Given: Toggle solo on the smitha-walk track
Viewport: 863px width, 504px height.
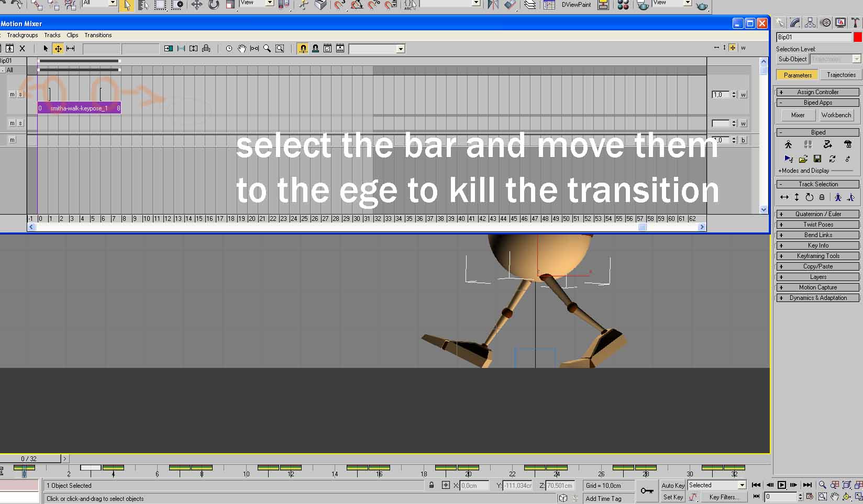Looking at the screenshot, I should [20, 94].
